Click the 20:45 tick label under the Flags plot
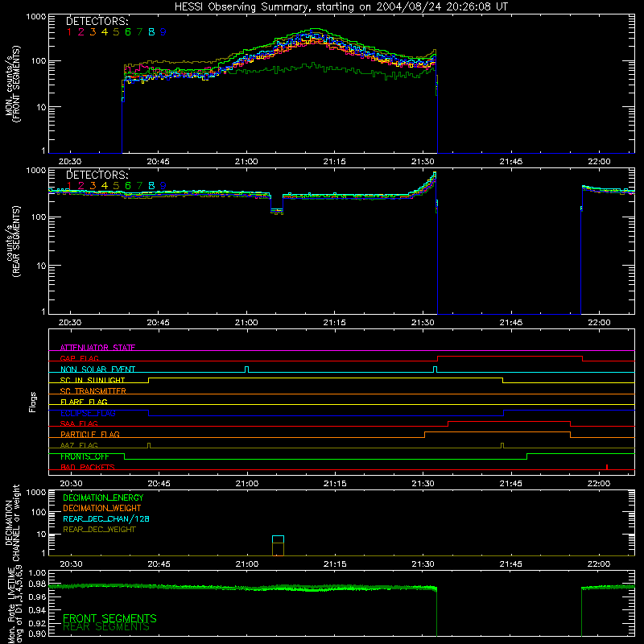644x644 pixels. [x=159, y=484]
